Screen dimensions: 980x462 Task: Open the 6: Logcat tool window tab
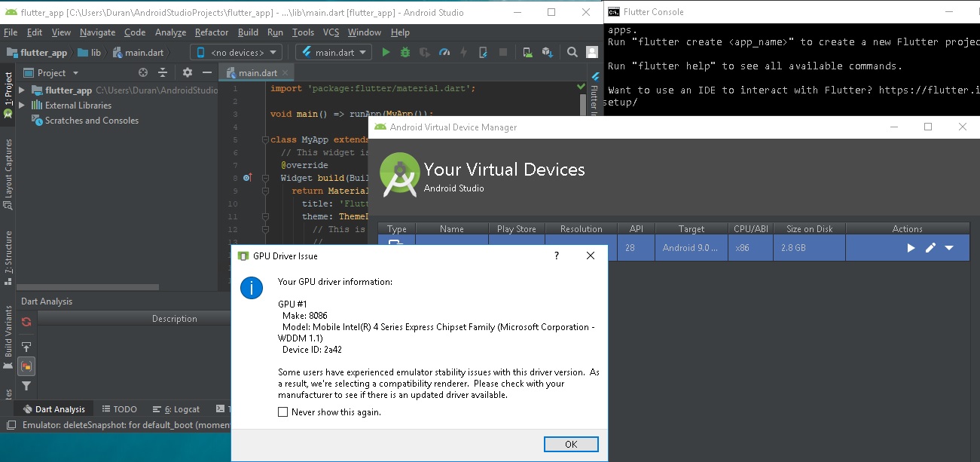[x=176, y=409]
